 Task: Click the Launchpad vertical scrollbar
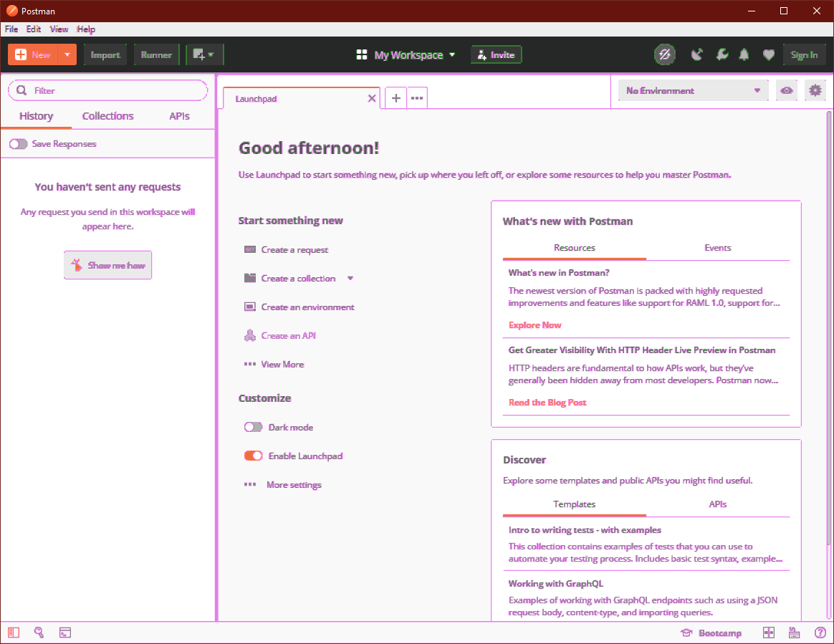click(829, 327)
